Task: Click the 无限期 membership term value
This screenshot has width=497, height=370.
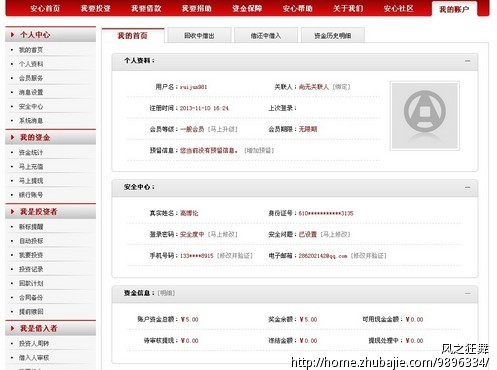Action: (308, 129)
